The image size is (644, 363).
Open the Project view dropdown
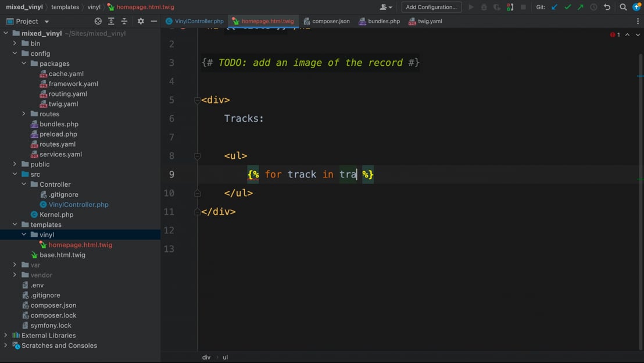click(46, 22)
